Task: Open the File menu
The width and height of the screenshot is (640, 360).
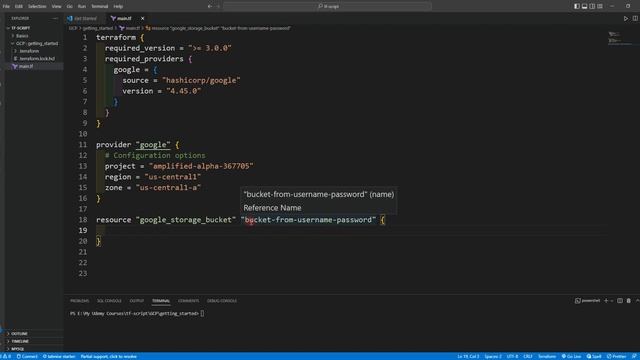Action: 6,6
